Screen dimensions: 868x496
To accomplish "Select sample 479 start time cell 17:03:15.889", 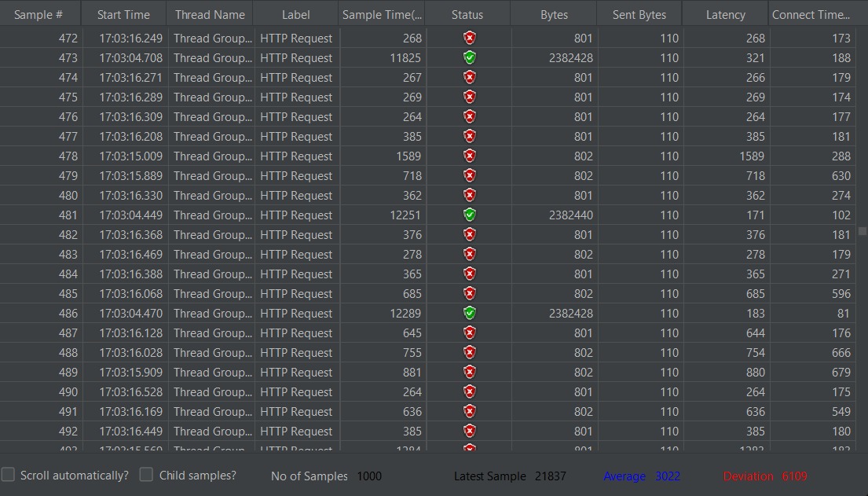I will pos(131,176).
